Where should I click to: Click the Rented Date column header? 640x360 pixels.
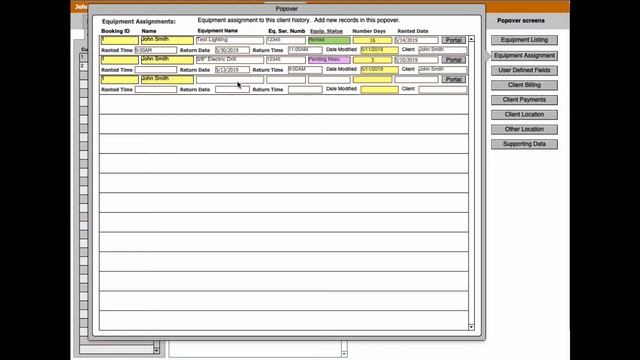413,31
